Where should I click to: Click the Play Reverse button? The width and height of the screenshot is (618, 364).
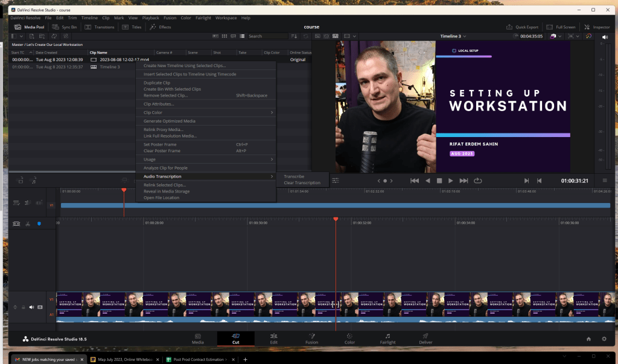coord(428,180)
